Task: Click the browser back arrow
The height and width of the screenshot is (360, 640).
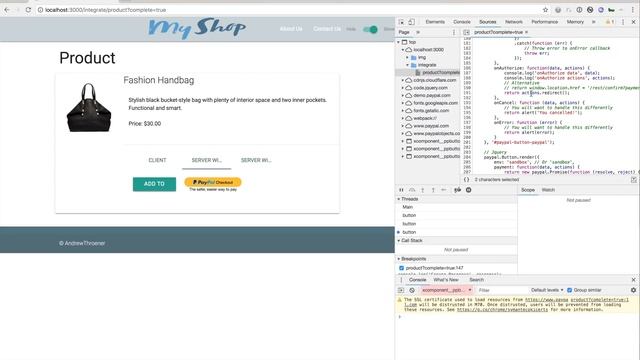Action: point(7,10)
